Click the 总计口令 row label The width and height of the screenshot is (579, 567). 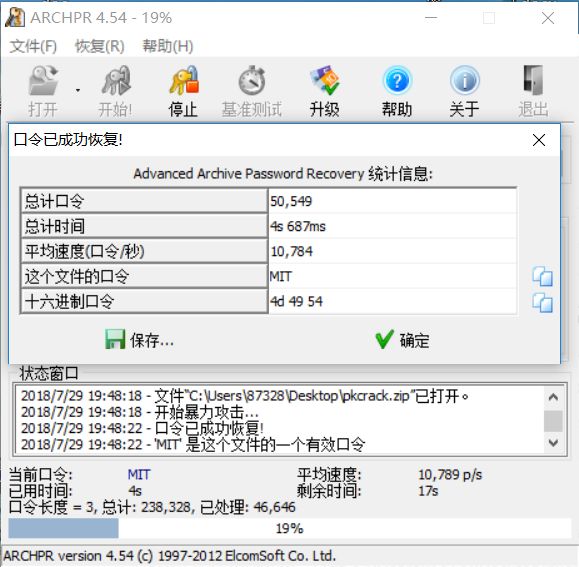pos(144,201)
